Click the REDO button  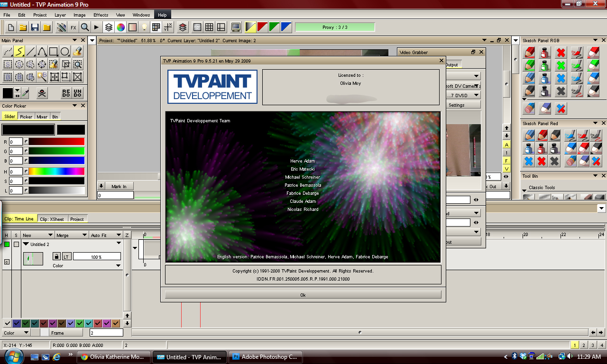click(66, 93)
